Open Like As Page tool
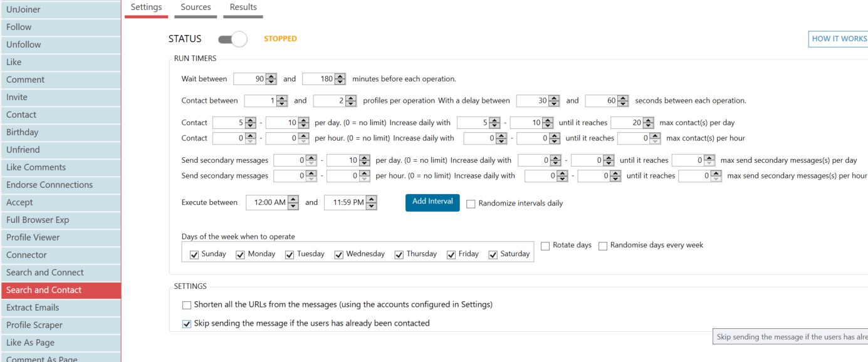Viewport: 868px width, 362px height. tap(60, 343)
